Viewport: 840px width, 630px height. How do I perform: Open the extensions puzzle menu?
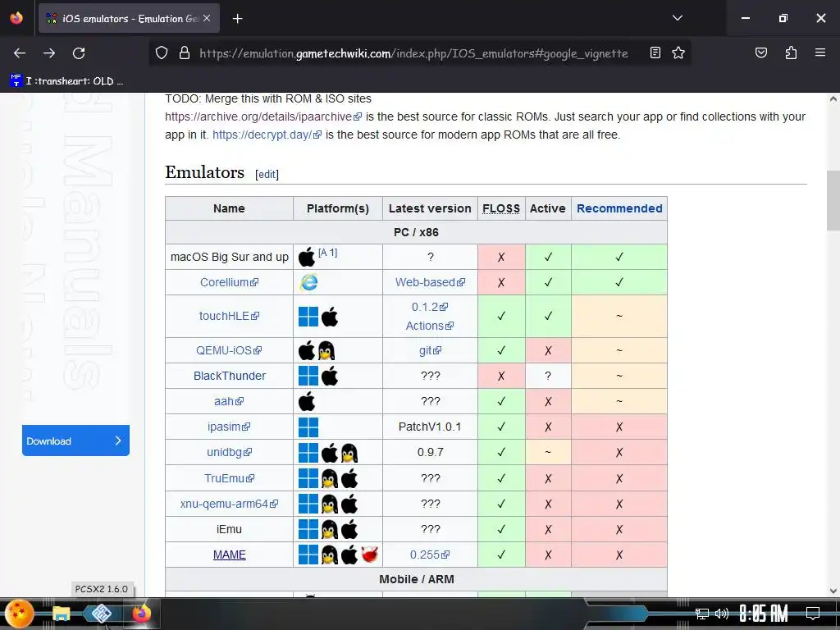pyautogui.click(x=791, y=52)
